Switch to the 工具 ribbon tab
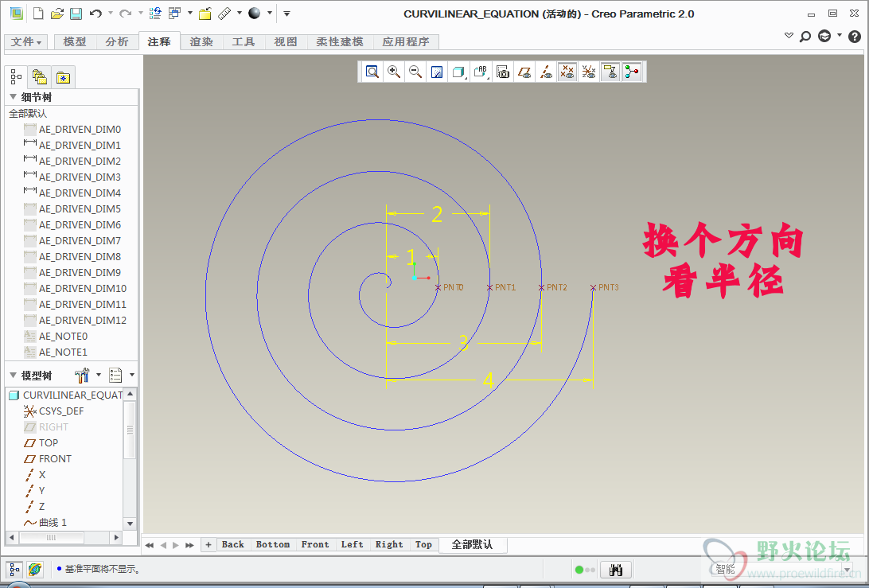 [x=244, y=41]
